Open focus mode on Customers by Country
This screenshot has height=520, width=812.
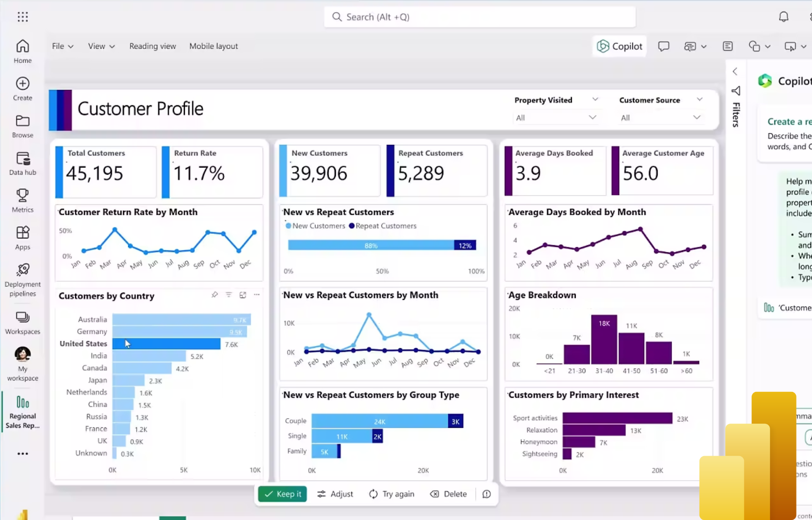pos(243,295)
